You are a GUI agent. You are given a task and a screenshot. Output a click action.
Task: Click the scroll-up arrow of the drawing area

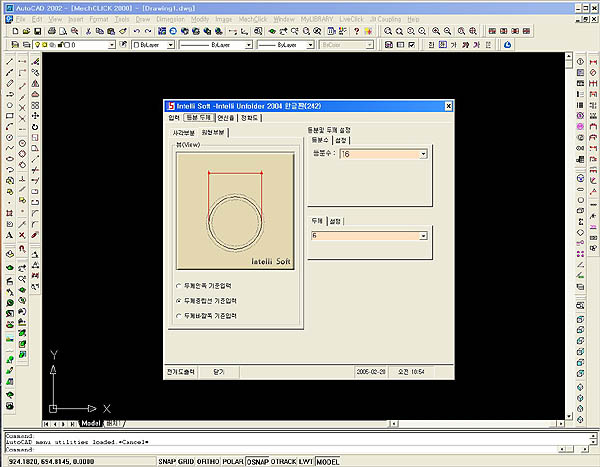pyautogui.click(x=569, y=56)
